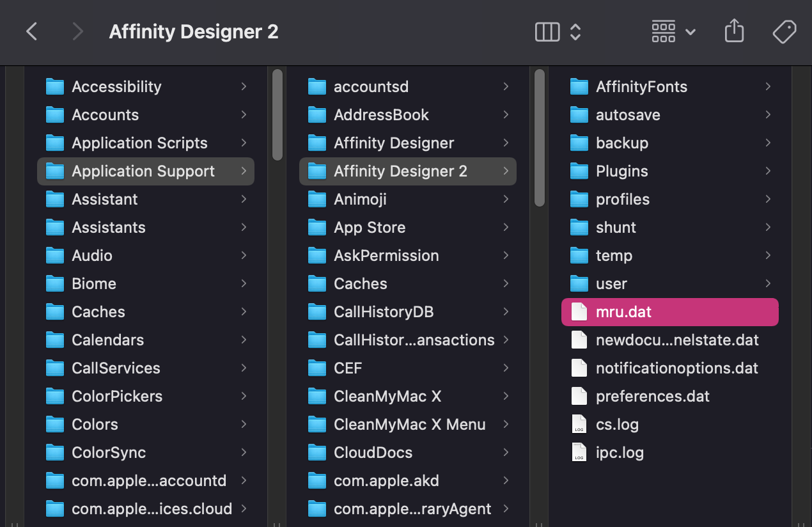Expand the CallServices folder chevron
This screenshot has height=527, width=812.
244,368
